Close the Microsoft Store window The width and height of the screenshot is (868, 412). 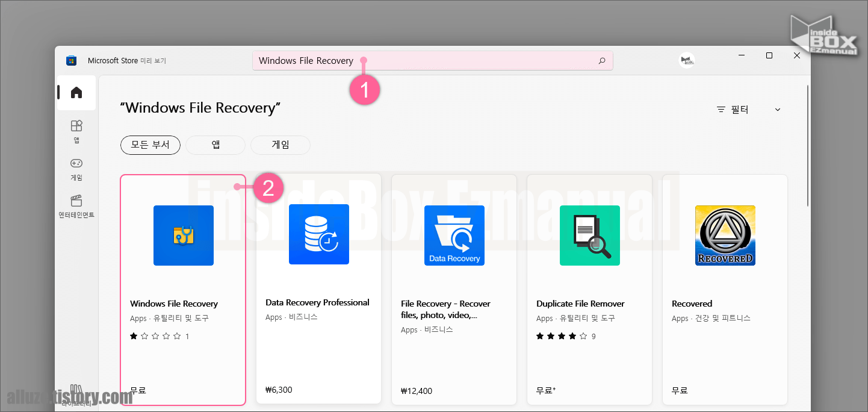pyautogui.click(x=796, y=55)
